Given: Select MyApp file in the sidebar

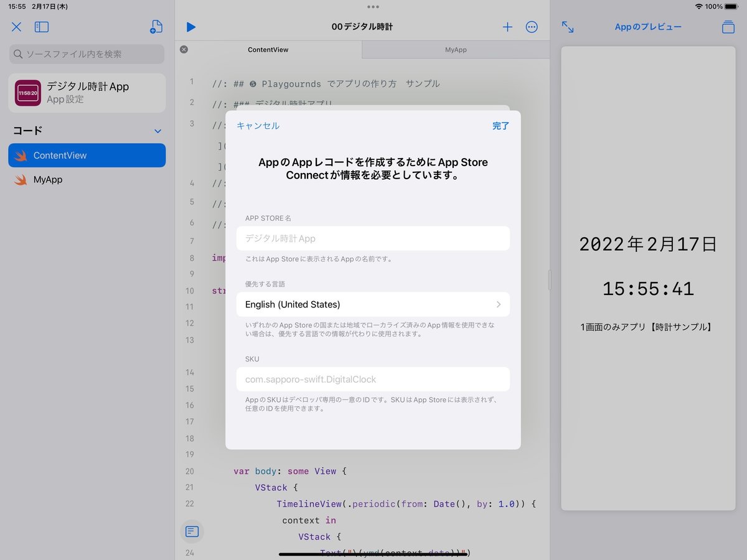Looking at the screenshot, I should click(x=87, y=180).
